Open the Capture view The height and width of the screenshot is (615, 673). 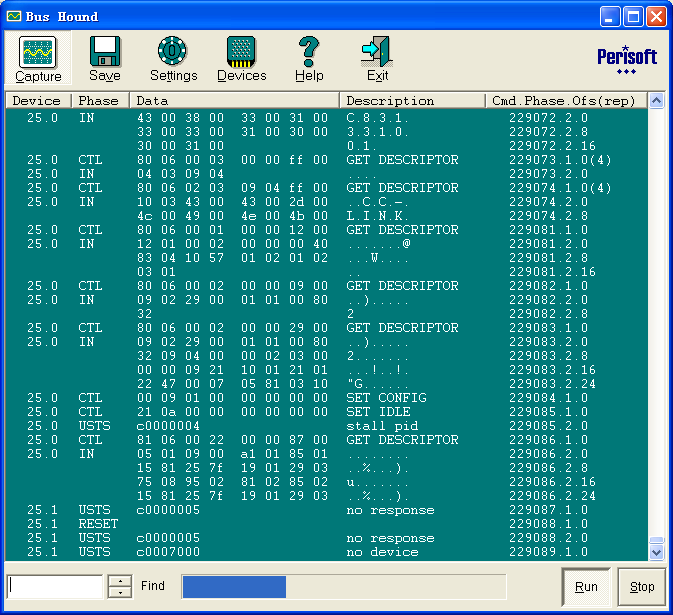point(38,58)
